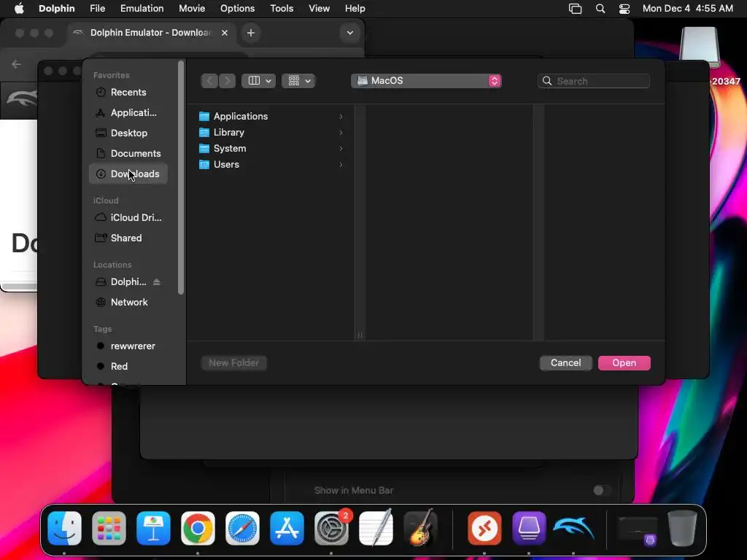Viewport: 747px width, 560px height.
Task: Open Launchpad from the Dock
Action: point(109,529)
